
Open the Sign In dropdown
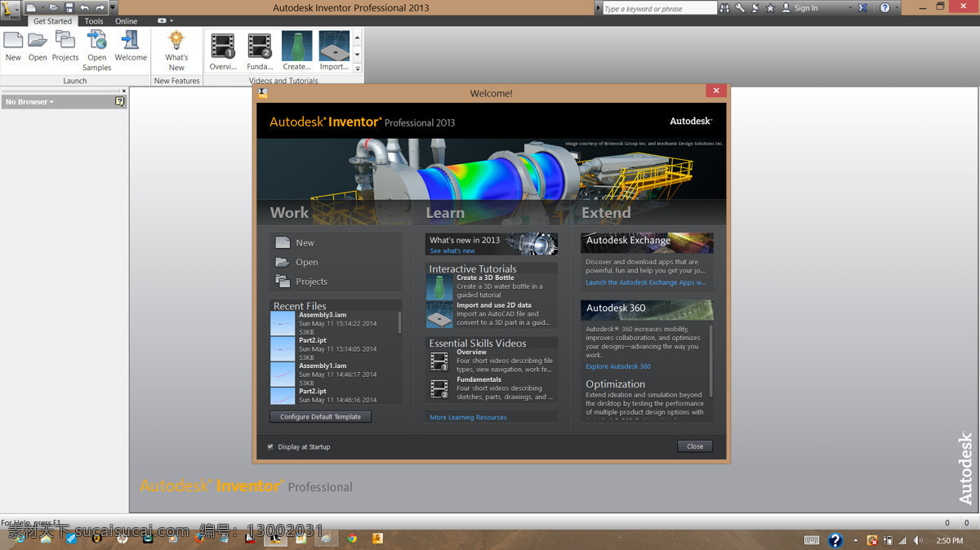click(849, 8)
